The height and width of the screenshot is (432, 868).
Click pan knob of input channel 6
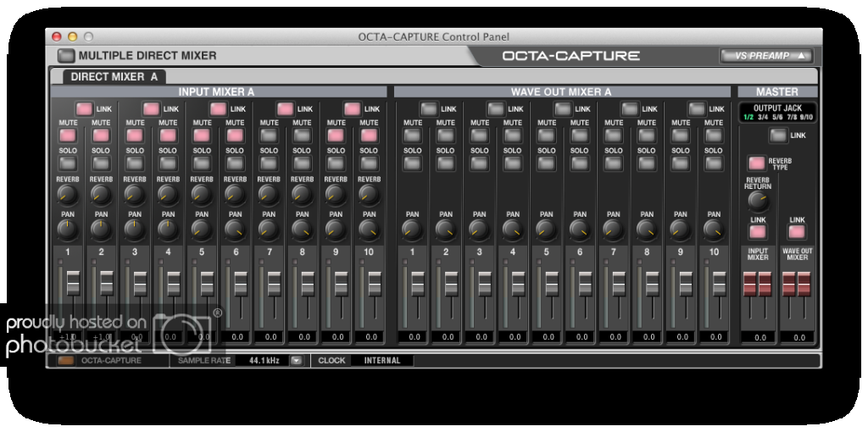pyautogui.click(x=236, y=230)
